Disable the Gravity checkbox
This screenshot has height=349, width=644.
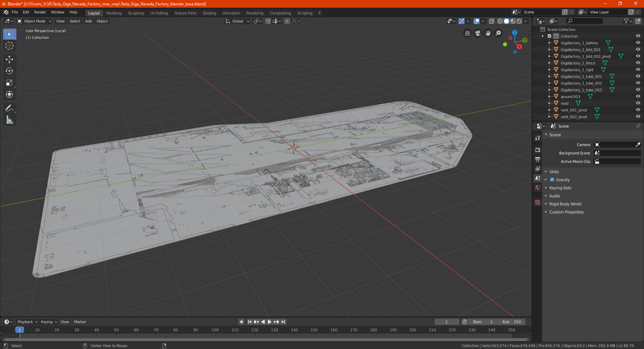(x=552, y=180)
